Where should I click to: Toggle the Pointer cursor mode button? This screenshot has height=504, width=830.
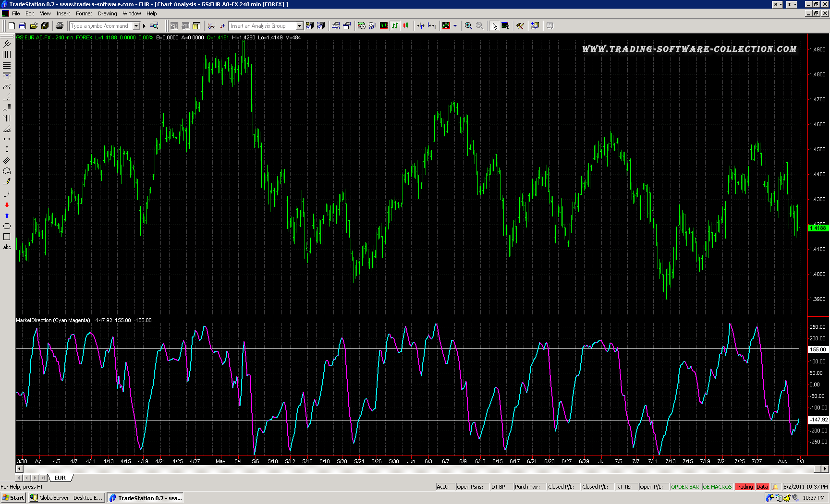tap(494, 26)
